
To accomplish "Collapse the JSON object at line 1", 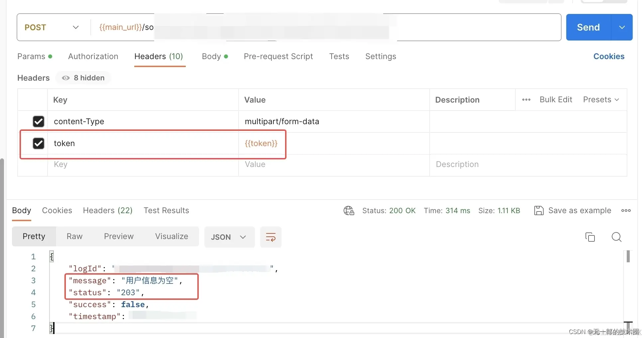I will tap(52, 256).
